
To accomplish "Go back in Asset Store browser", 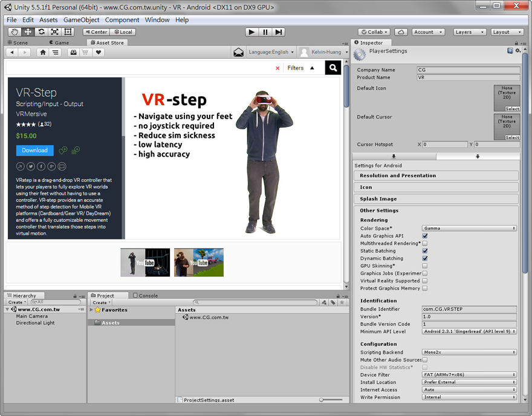I will coord(12,52).
